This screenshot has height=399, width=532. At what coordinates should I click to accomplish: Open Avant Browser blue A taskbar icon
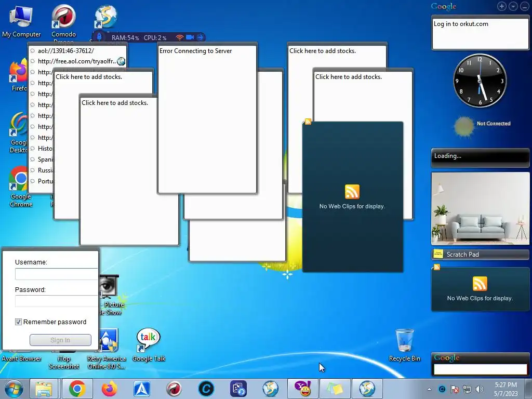[x=142, y=389]
